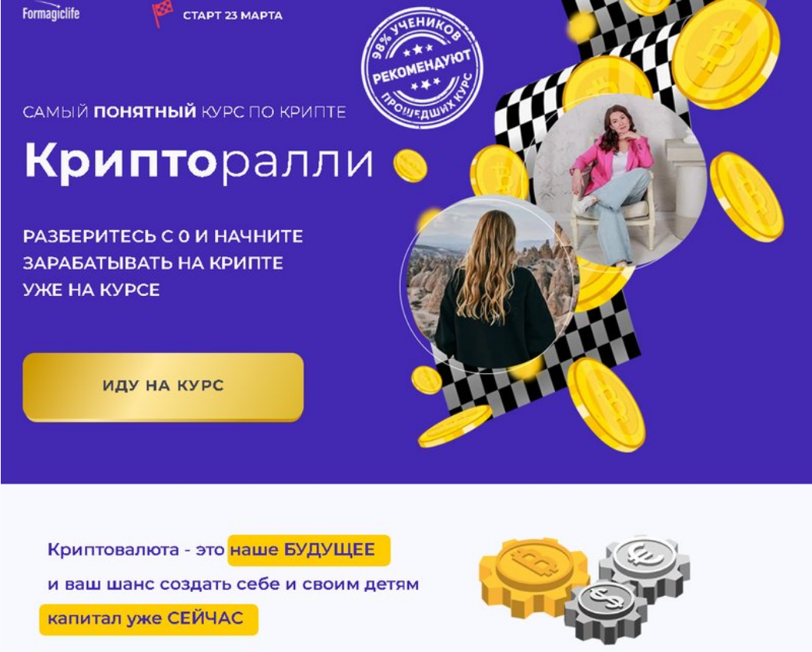The width and height of the screenshot is (812, 652).
Task: Click the highlighted наше БУДУЩЕЕ text
Action: (308, 550)
